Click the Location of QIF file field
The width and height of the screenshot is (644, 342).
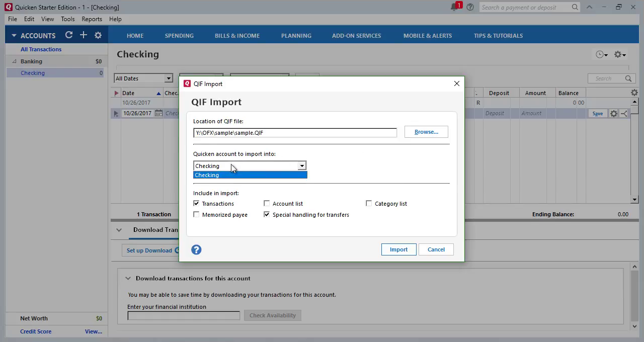coord(295,133)
